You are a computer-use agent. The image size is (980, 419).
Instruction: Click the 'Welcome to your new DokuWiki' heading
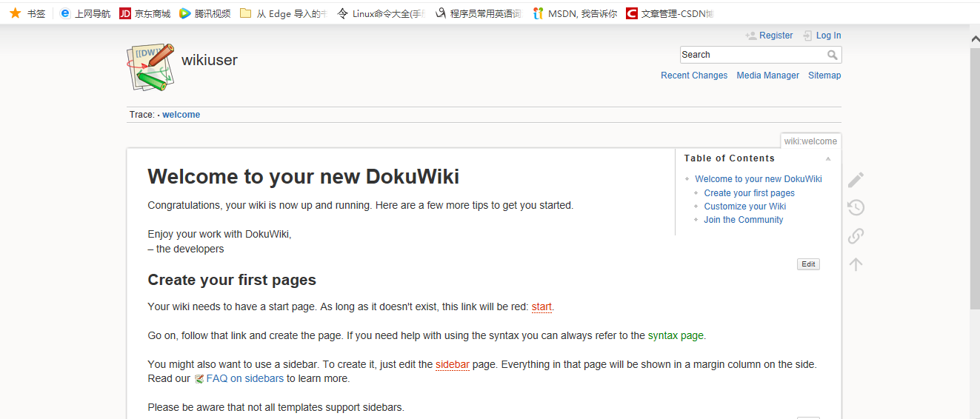click(x=304, y=177)
